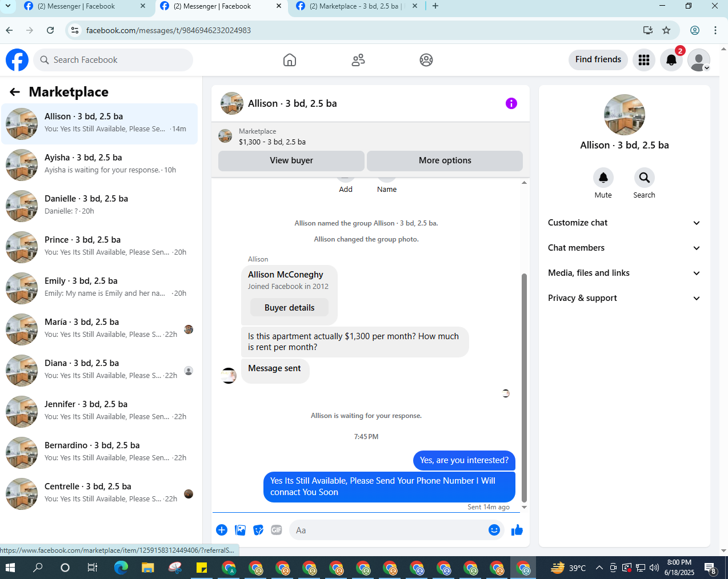
Task: Open the browser's three-dot menu
Action: point(715,30)
